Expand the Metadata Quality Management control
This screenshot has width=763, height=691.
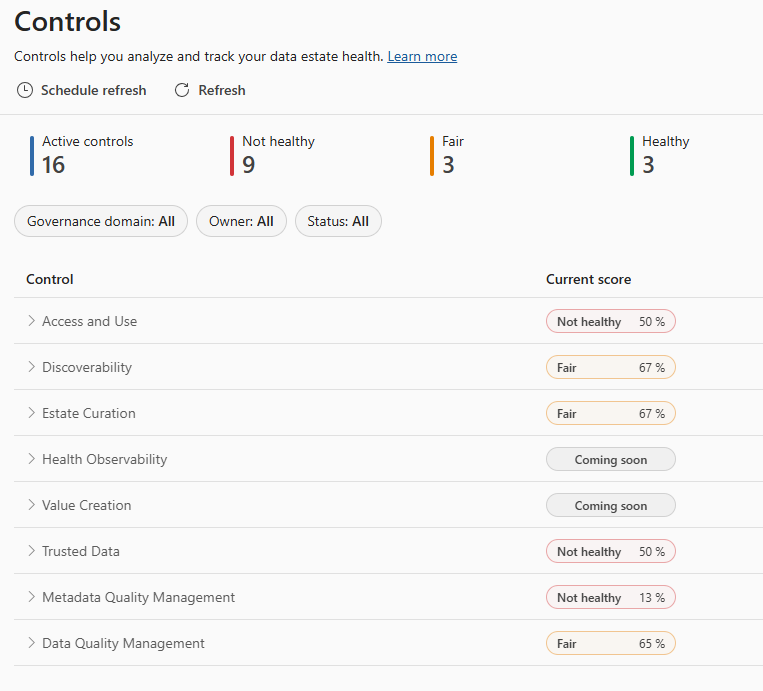(32, 597)
